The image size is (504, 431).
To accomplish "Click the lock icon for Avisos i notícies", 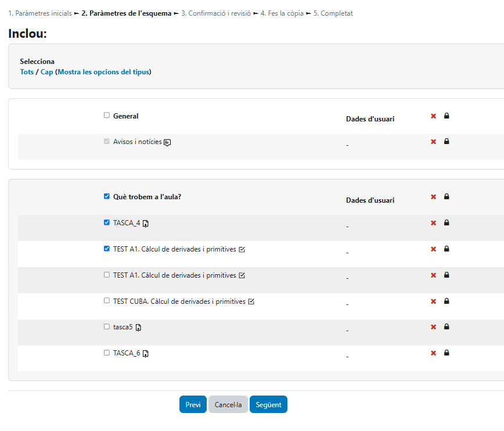I will pos(447,141).
